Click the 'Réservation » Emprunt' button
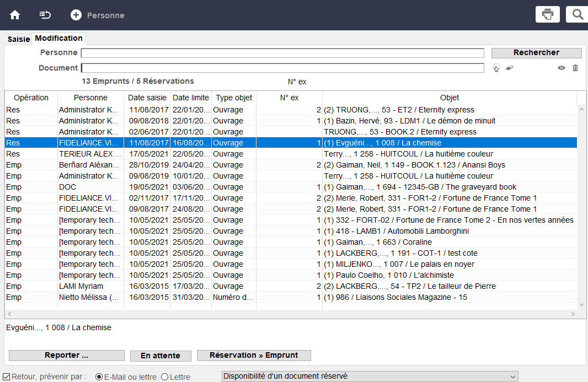This screenshot has height=382, width=588. (254, 356)
